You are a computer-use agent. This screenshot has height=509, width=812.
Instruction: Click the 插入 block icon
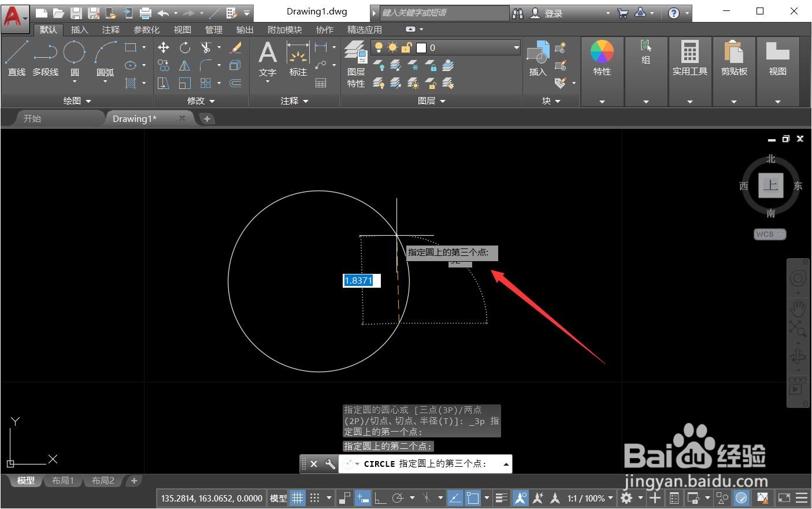tap(538, 59)
